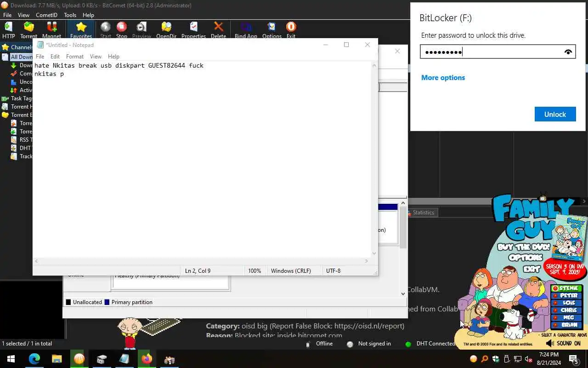The image size is (588, 368).
Task: Switch to the Statistics tab
Action: (423, 213)
